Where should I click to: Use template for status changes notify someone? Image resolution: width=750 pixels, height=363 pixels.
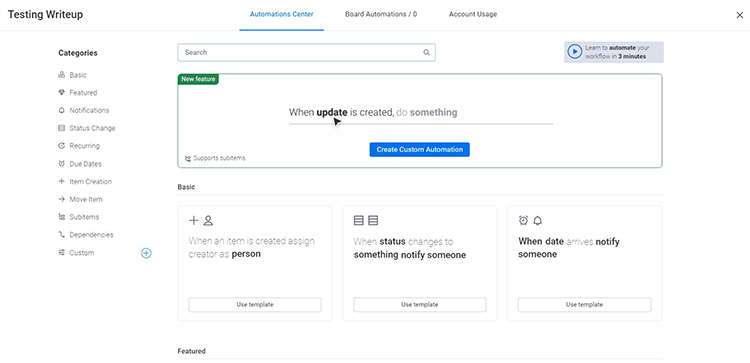pyautogui.click(x=419, y=305)
